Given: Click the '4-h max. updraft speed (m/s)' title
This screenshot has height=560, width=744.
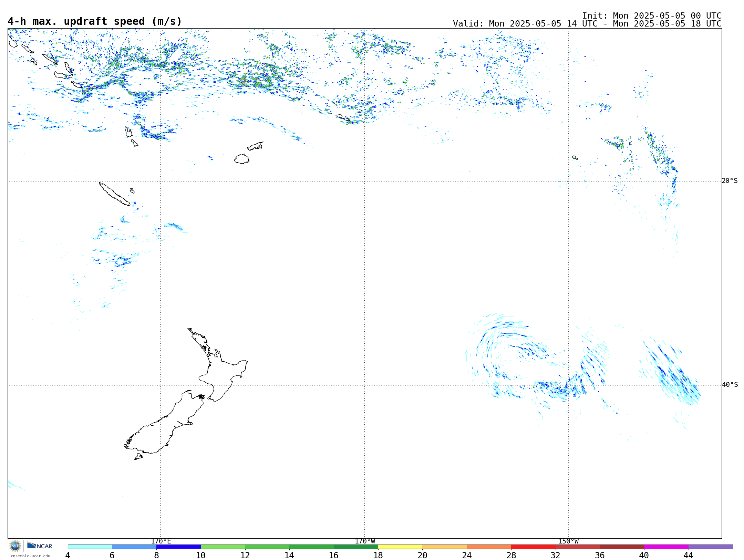Looking at the screenshot, I should click(95, 21).
